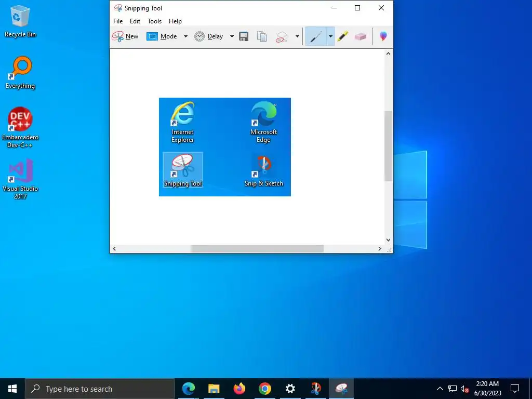Open Firefox from the taskbar
The image size is (532, 399).
coord(239,389)
